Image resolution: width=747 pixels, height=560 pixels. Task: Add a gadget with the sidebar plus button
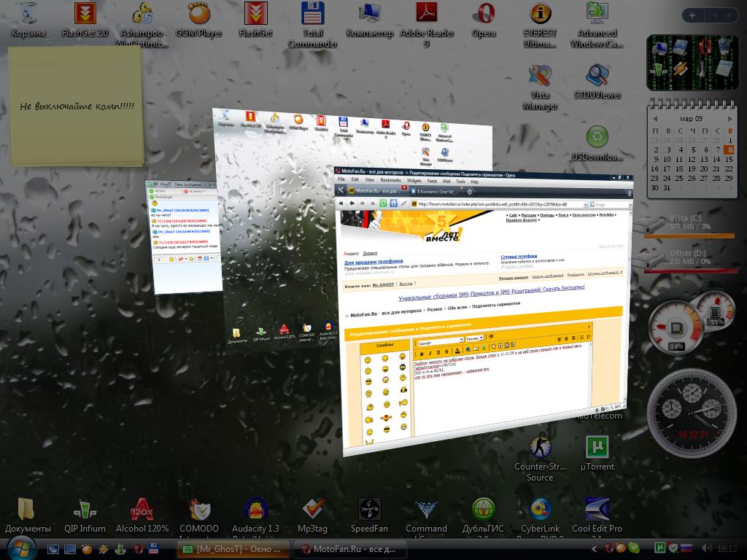tap(692, 15)
